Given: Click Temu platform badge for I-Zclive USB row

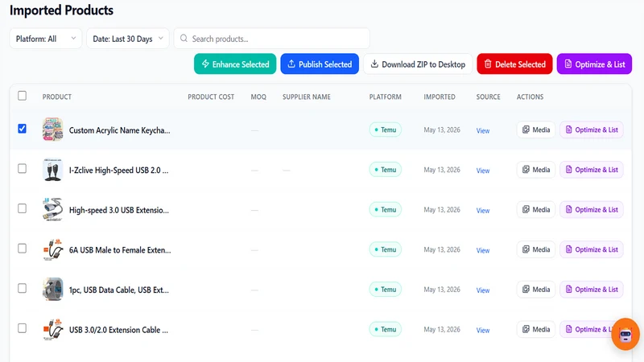Looking at the screenshot, I should [386, 170].
